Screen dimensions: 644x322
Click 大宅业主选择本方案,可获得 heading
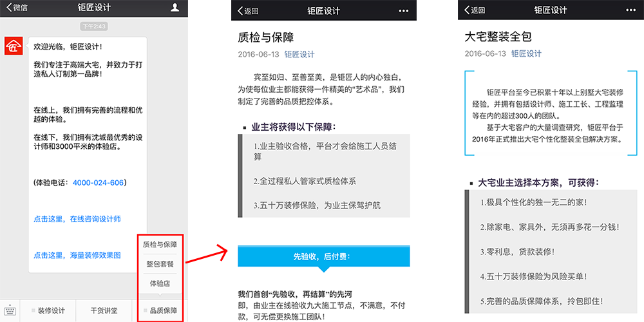(538, 183)
